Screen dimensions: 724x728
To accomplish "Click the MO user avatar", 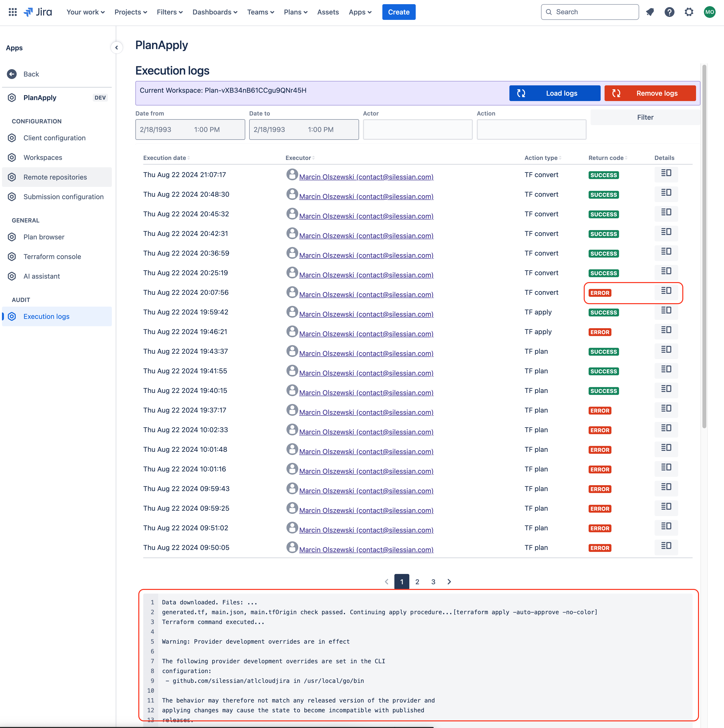I will 710,12.
